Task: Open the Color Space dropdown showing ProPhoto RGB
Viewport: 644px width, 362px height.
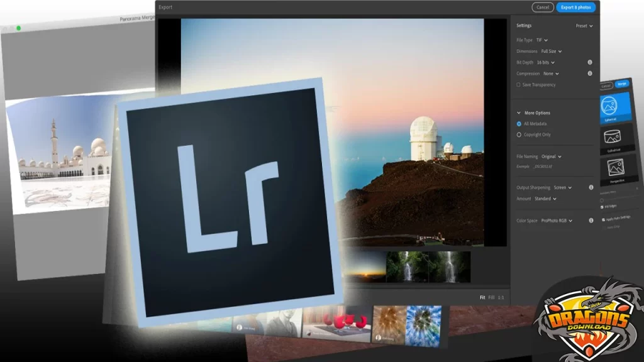Action: click(560, 220)
